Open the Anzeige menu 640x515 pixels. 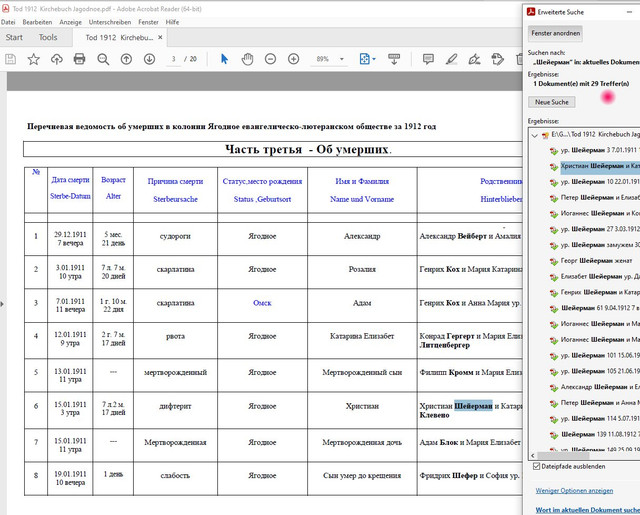[71, 22]
